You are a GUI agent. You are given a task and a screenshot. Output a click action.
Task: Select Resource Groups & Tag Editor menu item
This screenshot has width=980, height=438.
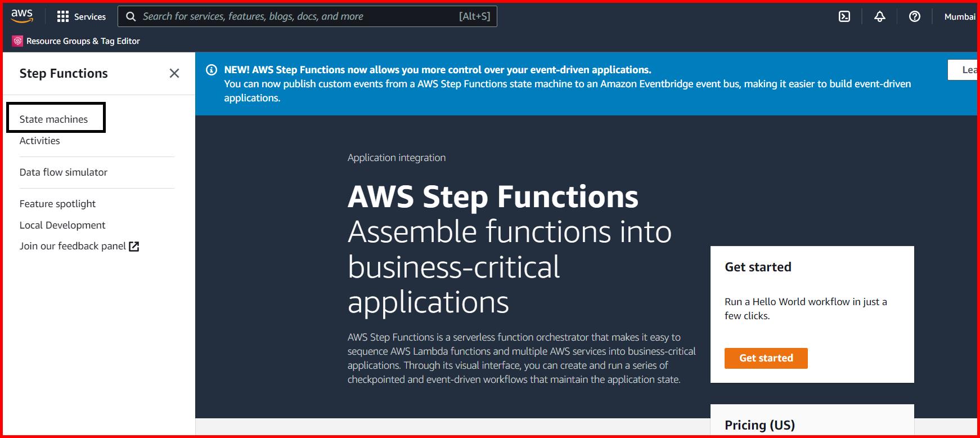pos(83,41)
